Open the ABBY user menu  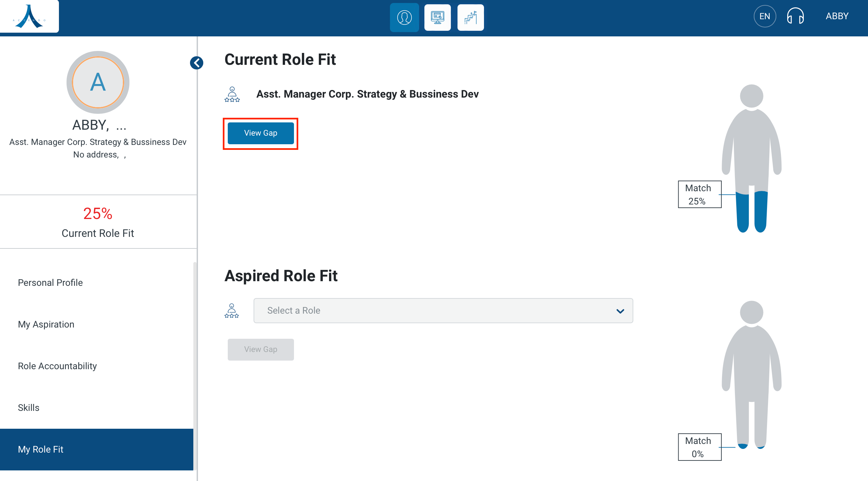click(837, 16)
